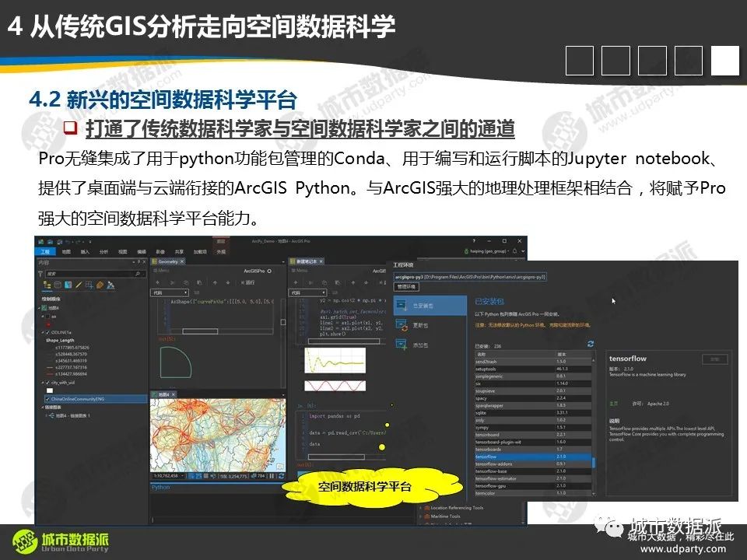Screen dimensions: 747x560
Task: Select the list by selection icon in Contents
Action: tap(68, 285)
